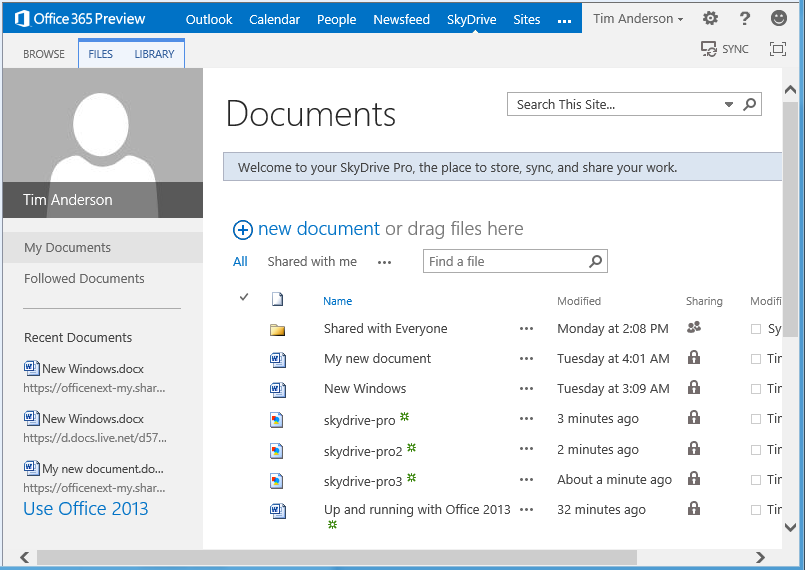The height and width of the screenshot is (570, 805).
Task: Click the magnifier in Find a file box
Action: [x=596, y=261]
